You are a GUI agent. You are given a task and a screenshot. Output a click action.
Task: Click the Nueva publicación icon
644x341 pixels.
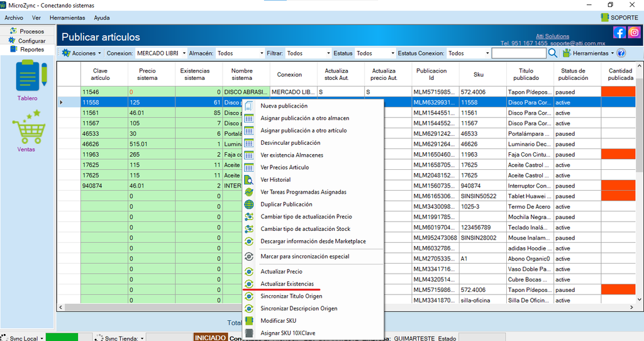point(249,106)
